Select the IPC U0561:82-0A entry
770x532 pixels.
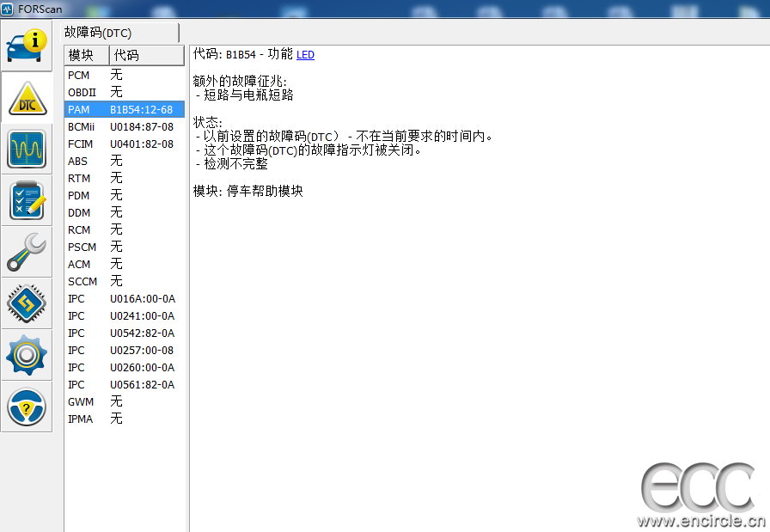coord(124,384)
